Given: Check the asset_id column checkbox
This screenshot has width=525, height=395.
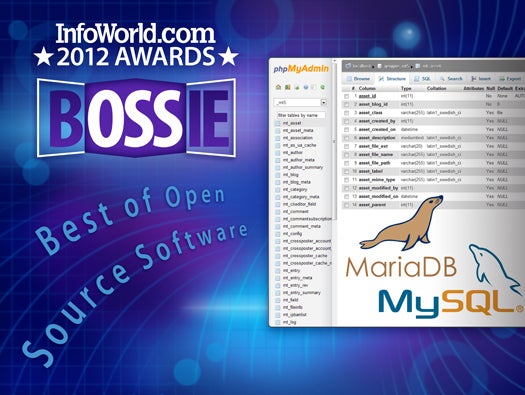Looking at the screenshot, I should click(x=347, y=96).
